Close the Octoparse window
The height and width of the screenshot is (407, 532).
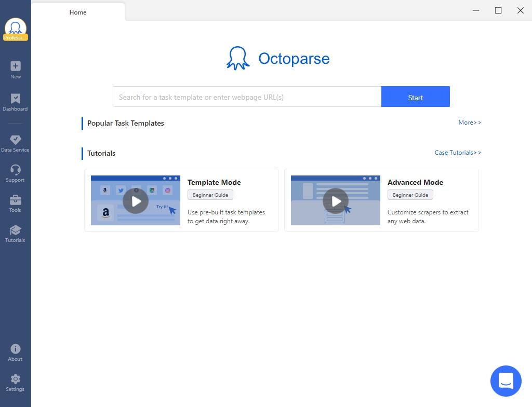tap(521, 10)
